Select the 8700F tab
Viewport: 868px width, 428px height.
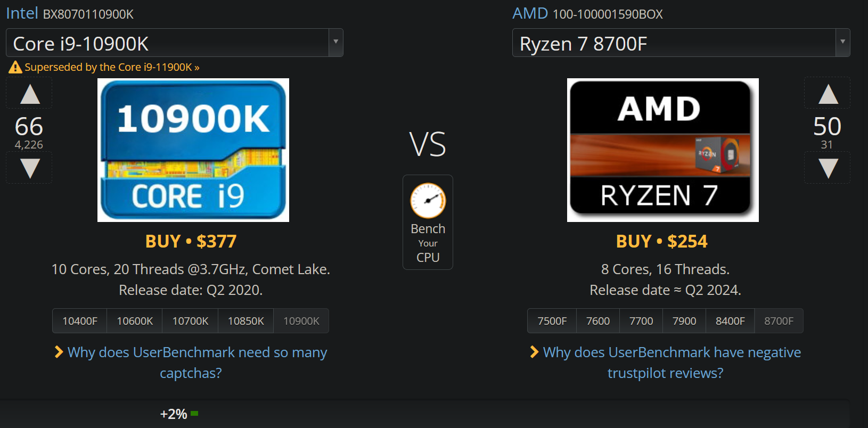(779, 321)
